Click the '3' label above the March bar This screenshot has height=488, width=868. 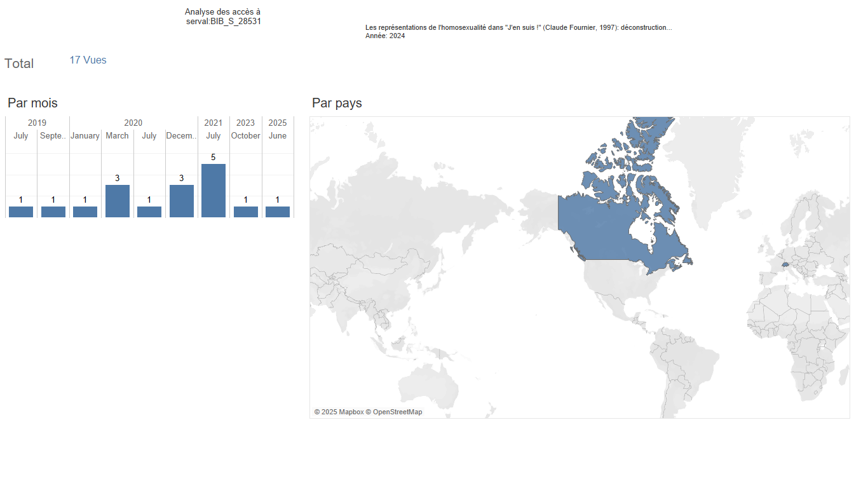pyautogui.click(x=118, y=178)
